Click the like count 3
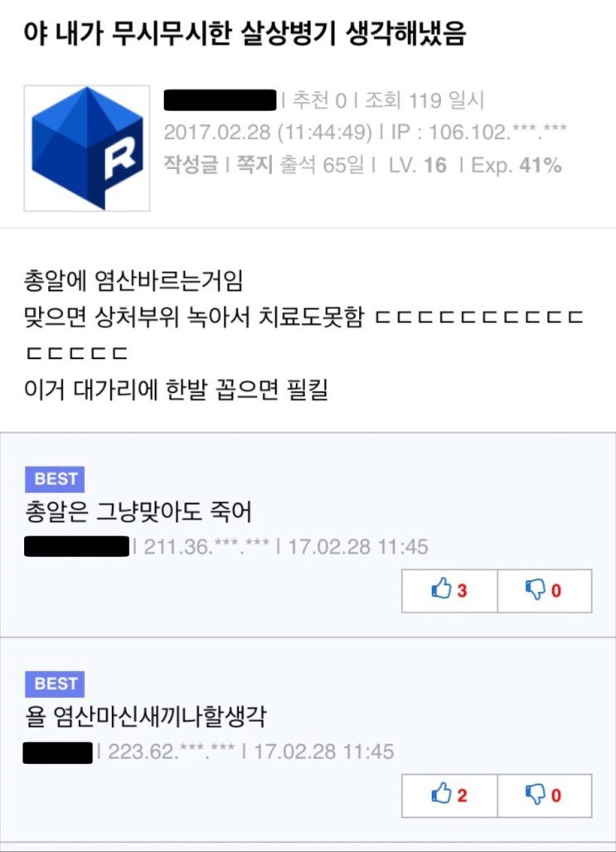616x852 pixels. click(462, 591)
